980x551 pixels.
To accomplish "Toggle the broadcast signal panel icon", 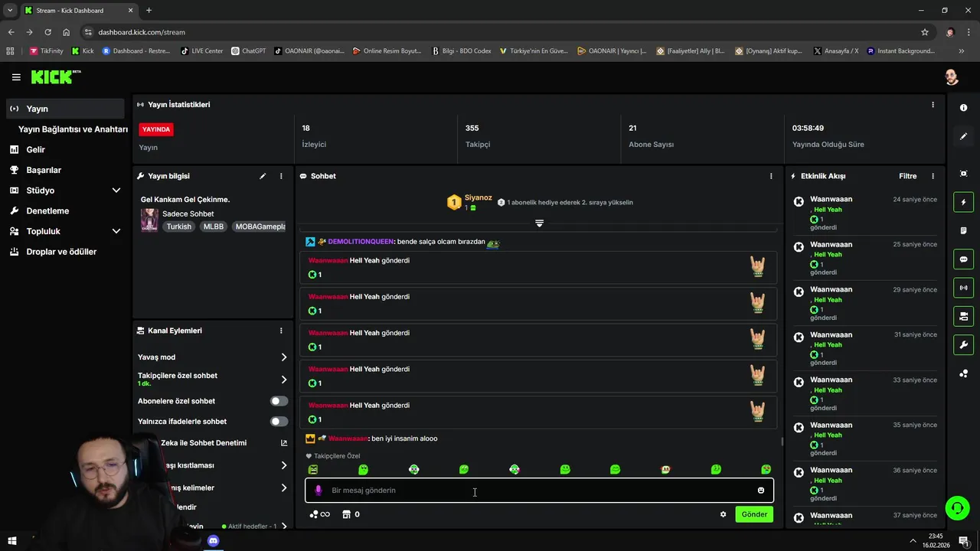I will pos(963,288).
